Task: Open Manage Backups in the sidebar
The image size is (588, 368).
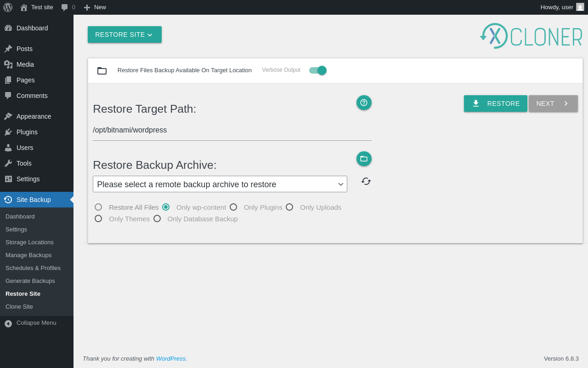Action: [28, 255]
